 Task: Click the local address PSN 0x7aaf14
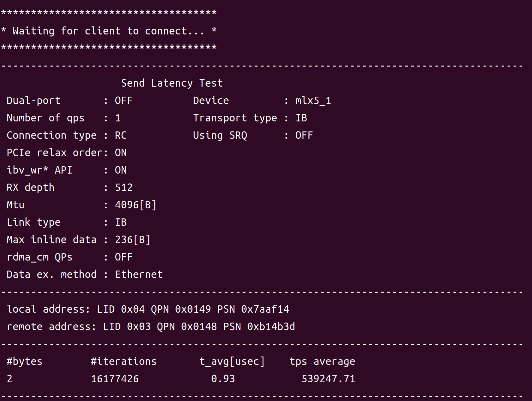pos(253,309)
